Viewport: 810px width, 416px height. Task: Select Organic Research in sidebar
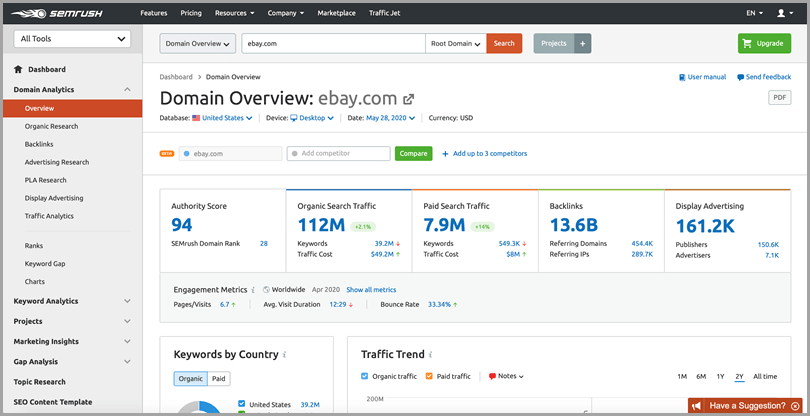click(x=52, y=126)
